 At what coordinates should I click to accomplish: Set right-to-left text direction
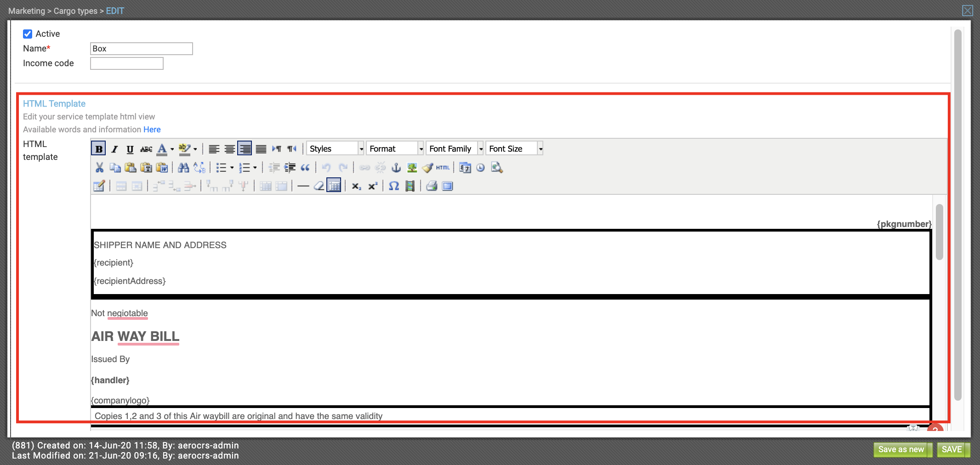click(x=292, y=148)
